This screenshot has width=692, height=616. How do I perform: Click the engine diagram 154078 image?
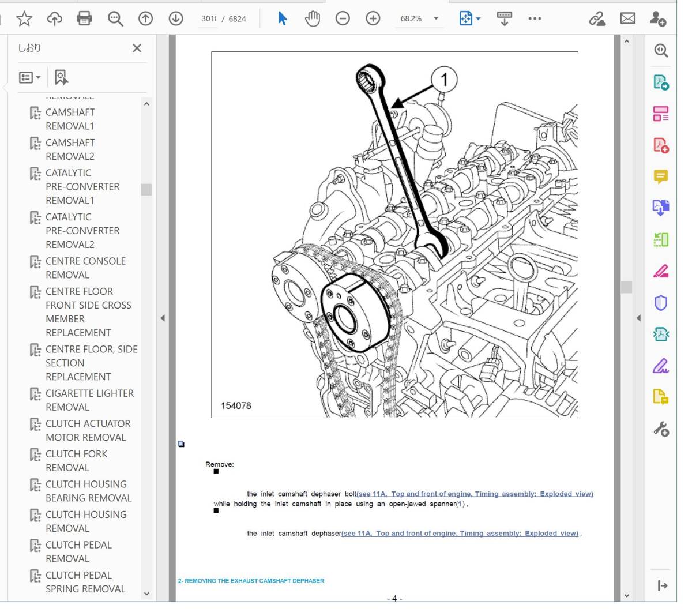[394, 235]
